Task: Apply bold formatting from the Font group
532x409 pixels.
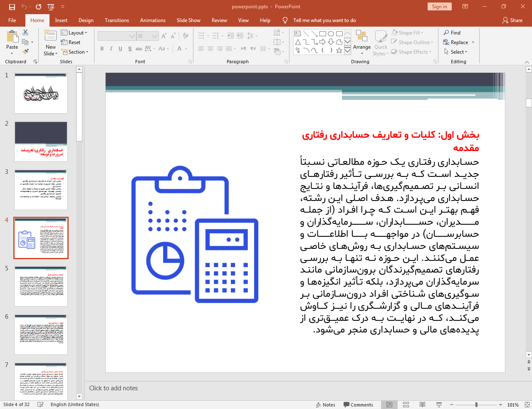Action: pyautogui.click(x=101, y=49)
